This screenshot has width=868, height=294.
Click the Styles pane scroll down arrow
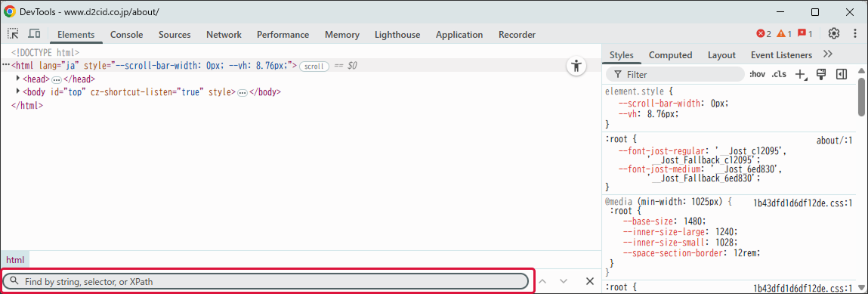tap(861, 286)
